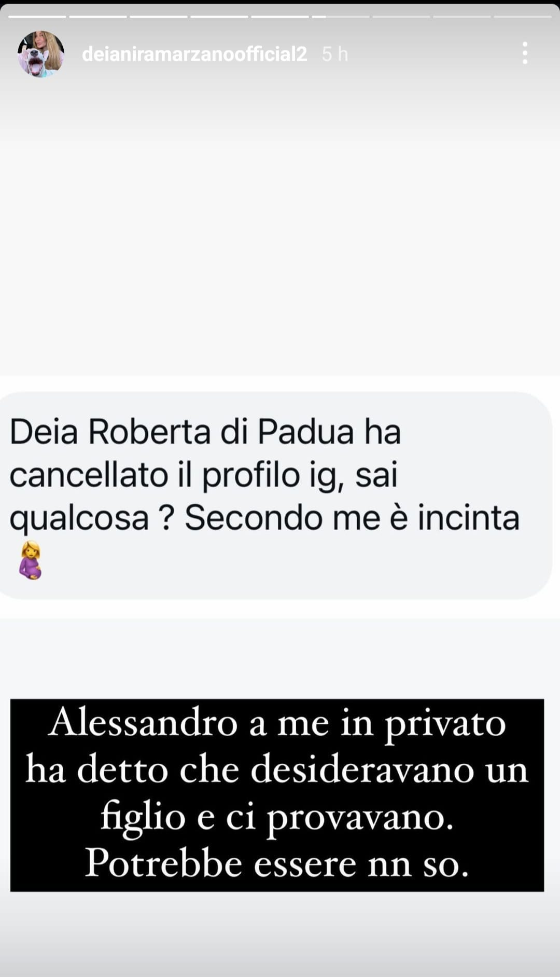Tap the fifth story progress segment

click(x=280, y=17)
